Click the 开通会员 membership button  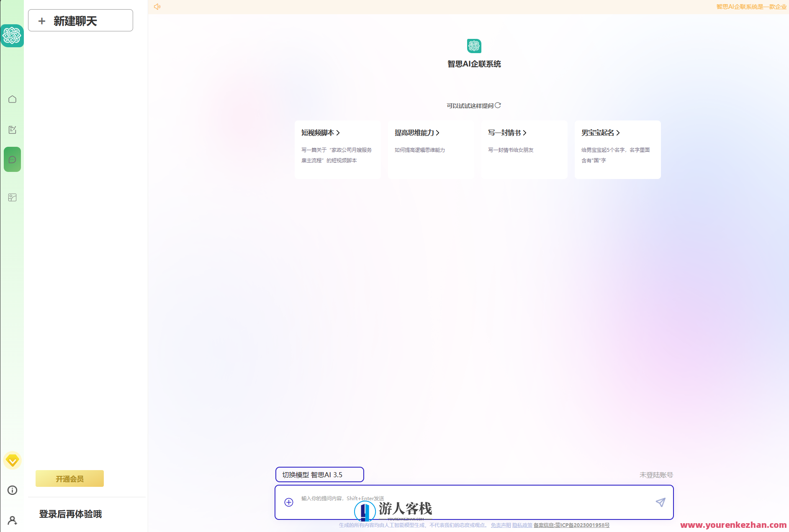[69, 478]
